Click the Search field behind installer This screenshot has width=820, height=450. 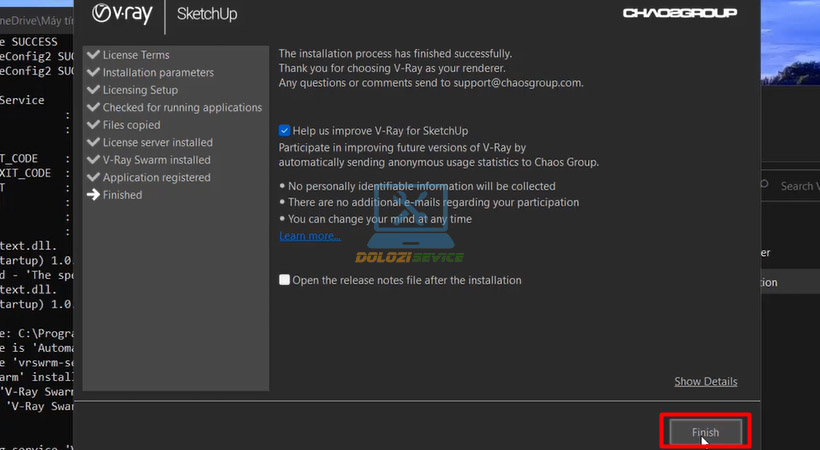(797, 186)
